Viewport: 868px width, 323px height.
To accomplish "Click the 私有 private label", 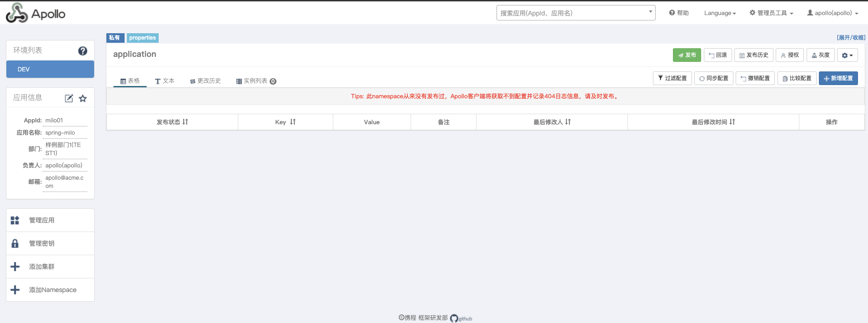I will click(115, 38).
